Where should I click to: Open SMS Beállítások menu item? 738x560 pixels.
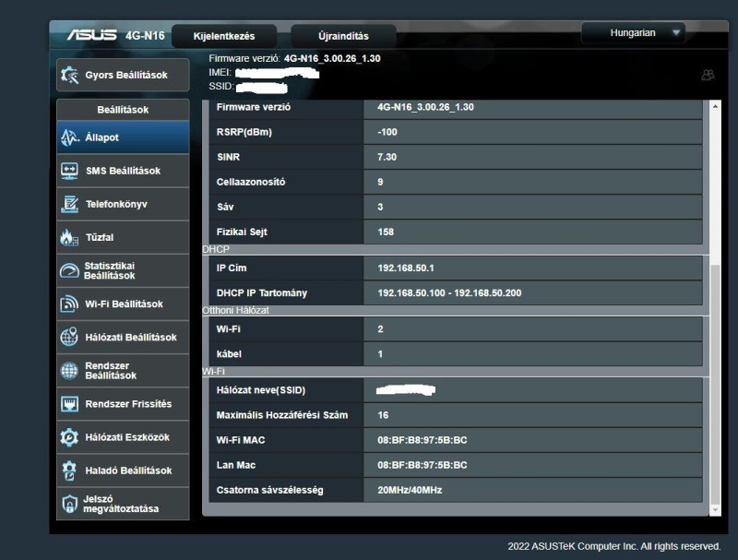click(123, 171)
